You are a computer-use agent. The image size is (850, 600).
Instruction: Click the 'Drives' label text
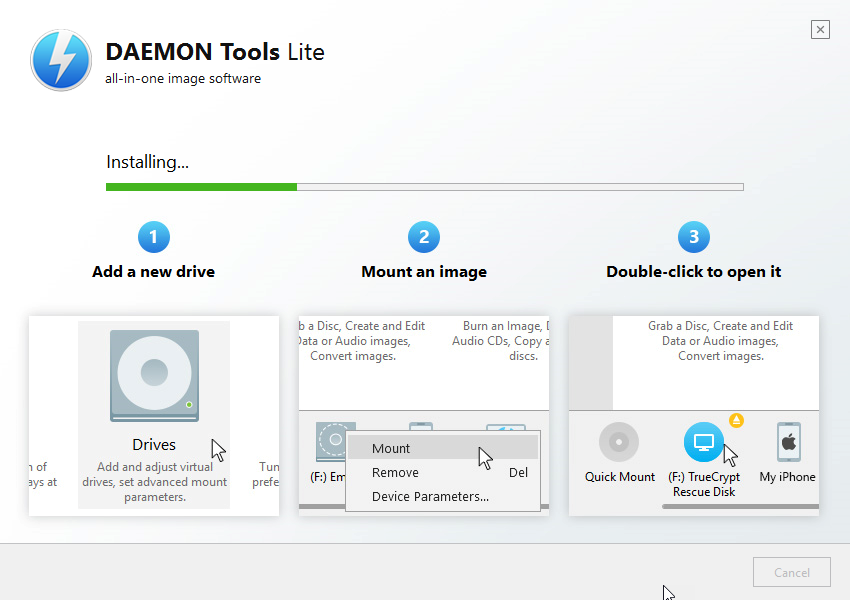tap(154, 444)
